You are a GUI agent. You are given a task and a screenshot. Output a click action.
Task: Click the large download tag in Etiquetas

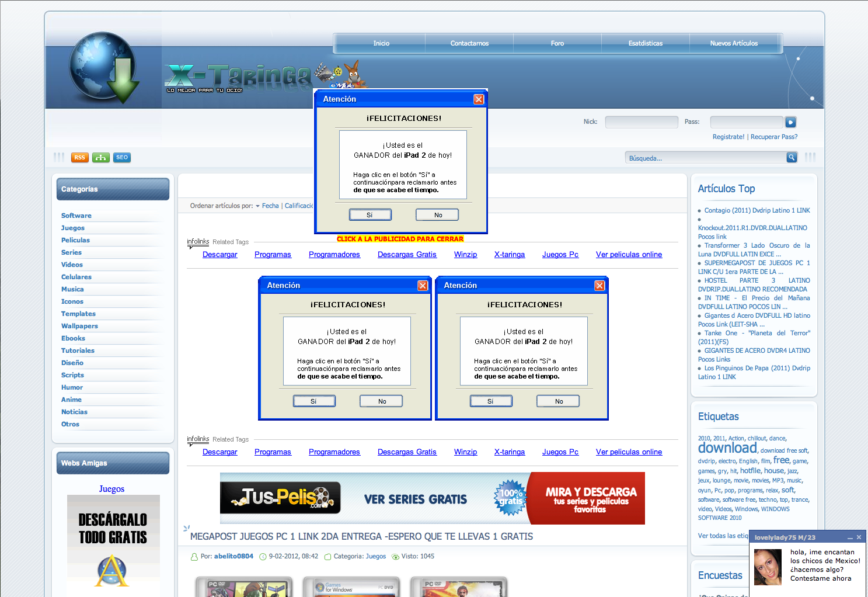727,448
